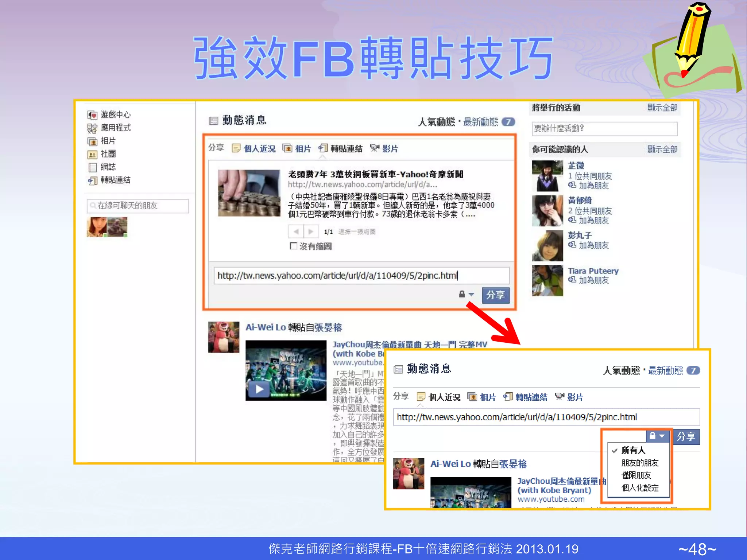Viewport: 747px width, 560px height.
Task: Click the coins article thumbnail image
Action: point(249,193)
